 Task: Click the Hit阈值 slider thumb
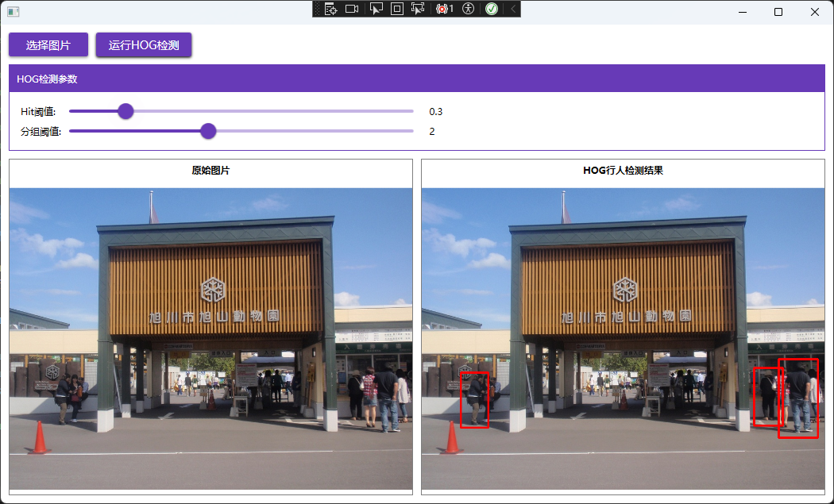125,111
